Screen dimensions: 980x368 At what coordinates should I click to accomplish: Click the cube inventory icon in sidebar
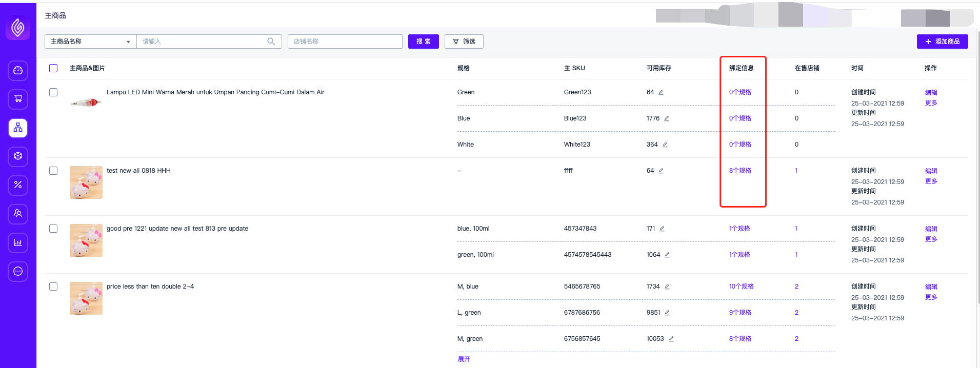click(x=18, y=156)
